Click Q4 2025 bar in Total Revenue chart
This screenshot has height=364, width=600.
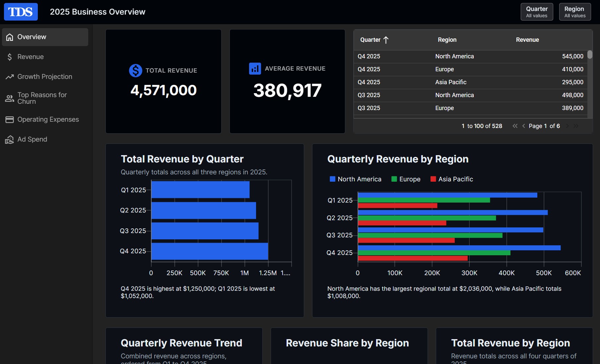(x=210, y=251)
